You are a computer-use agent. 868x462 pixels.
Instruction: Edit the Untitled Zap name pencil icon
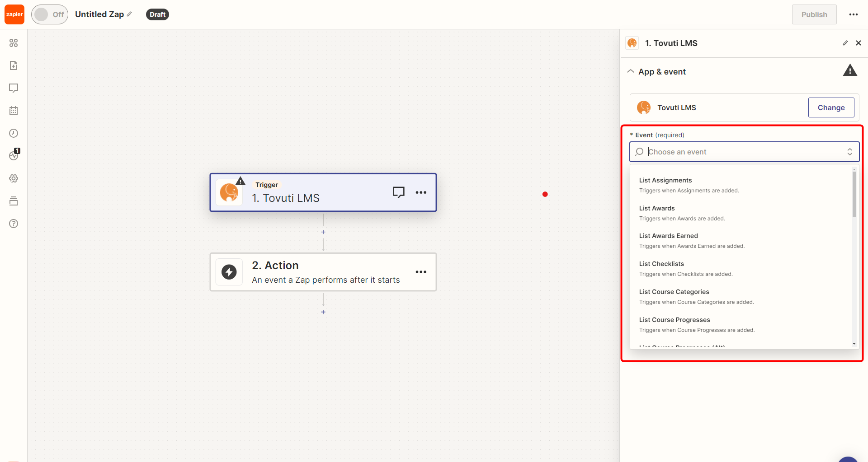point(129,14)
